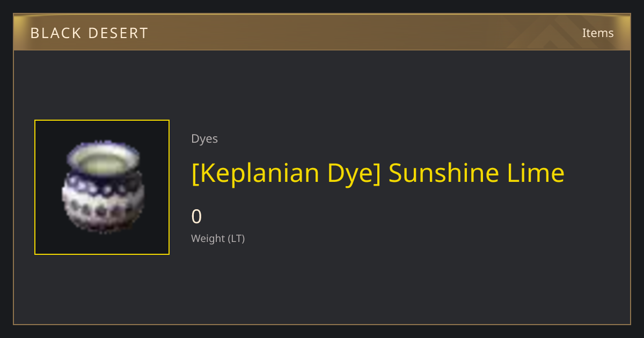Click the Weight (LT) label
644x338 pixels.
click(218, 239)
